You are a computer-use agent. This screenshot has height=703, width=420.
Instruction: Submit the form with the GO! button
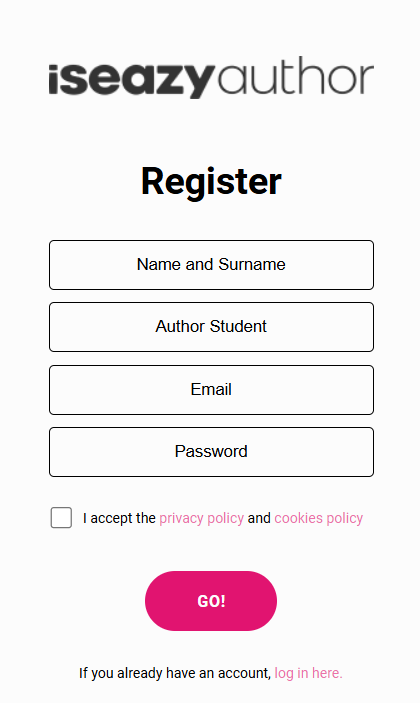[211, 601]
